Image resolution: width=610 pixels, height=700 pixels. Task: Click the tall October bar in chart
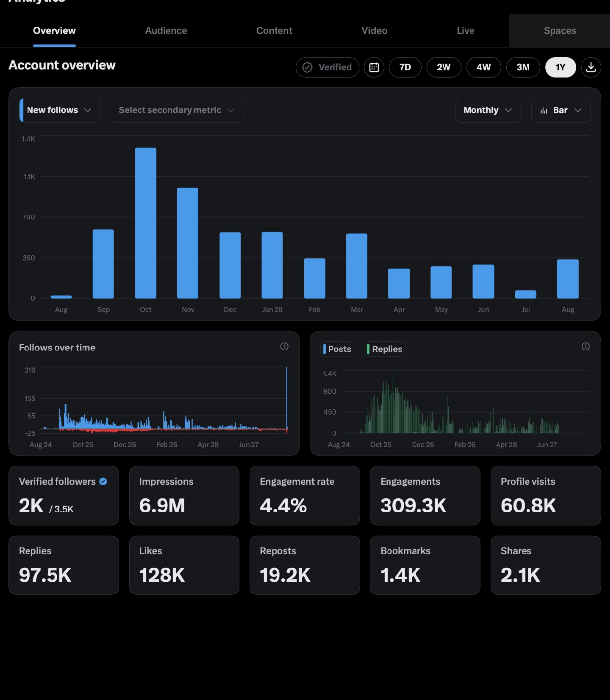coord(146,223)
